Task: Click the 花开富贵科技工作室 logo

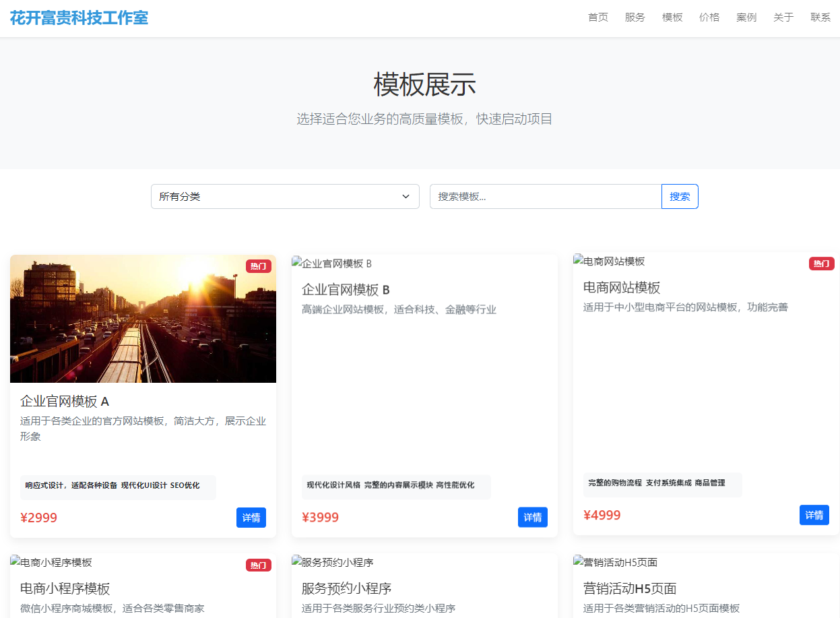Action: 79,18
